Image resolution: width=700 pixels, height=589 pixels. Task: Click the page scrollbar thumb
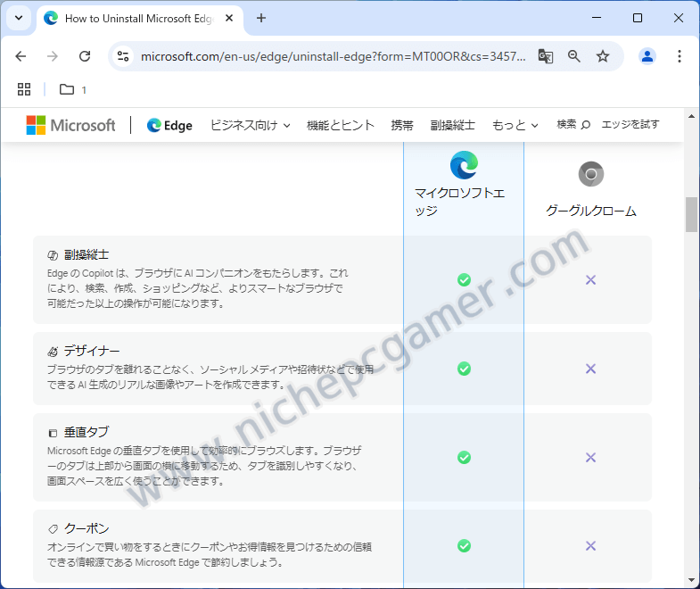[691, 214]
